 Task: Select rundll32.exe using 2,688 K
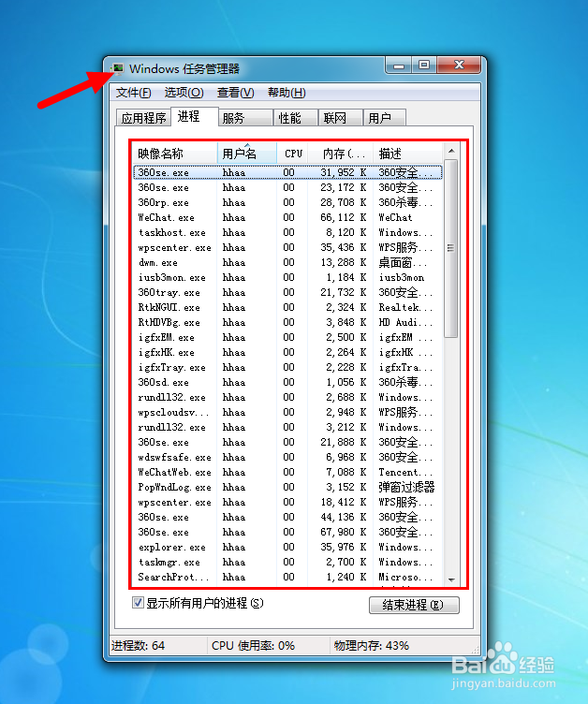[288, 397]
